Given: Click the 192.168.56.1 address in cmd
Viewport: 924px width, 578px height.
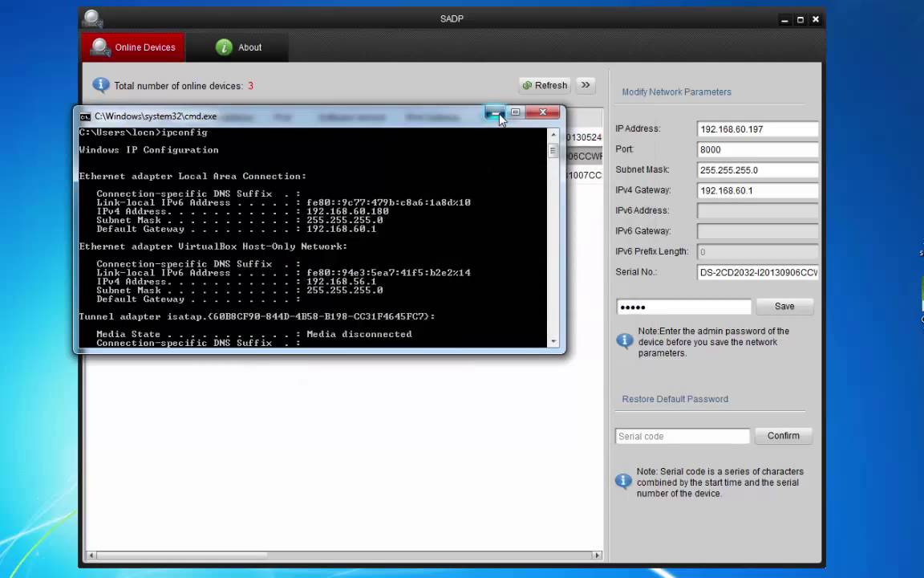Looking at the screenshot, I should (x=341, y=281).
